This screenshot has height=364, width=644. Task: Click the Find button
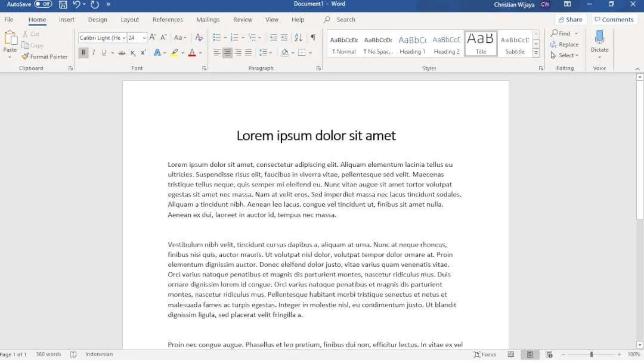tap(561, 33)
